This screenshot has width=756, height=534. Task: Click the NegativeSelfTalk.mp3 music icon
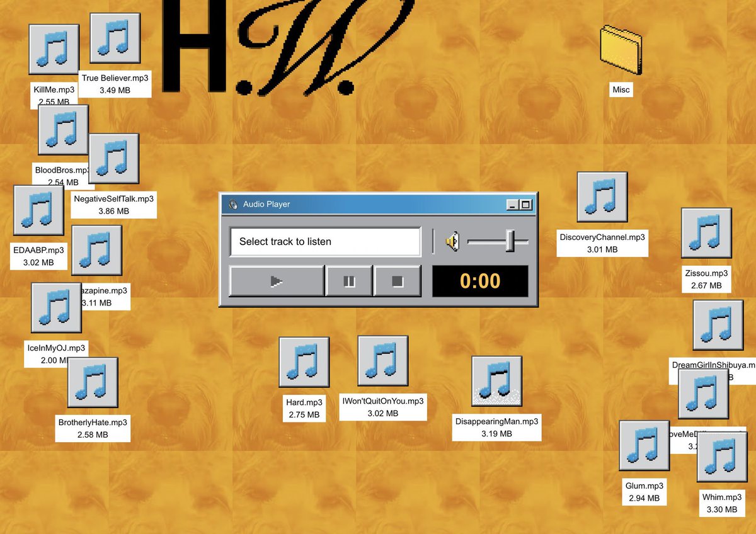point(113,159)
